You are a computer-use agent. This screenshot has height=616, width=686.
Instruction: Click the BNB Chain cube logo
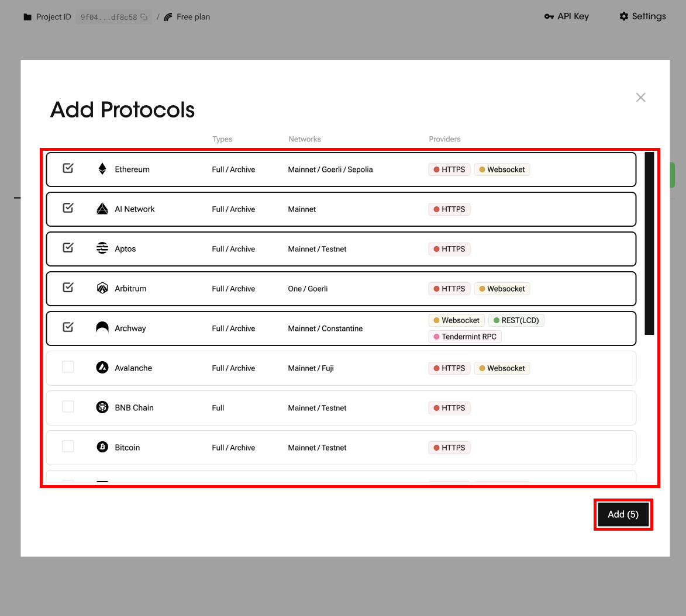pyautogui.click(x=102, y=407)
